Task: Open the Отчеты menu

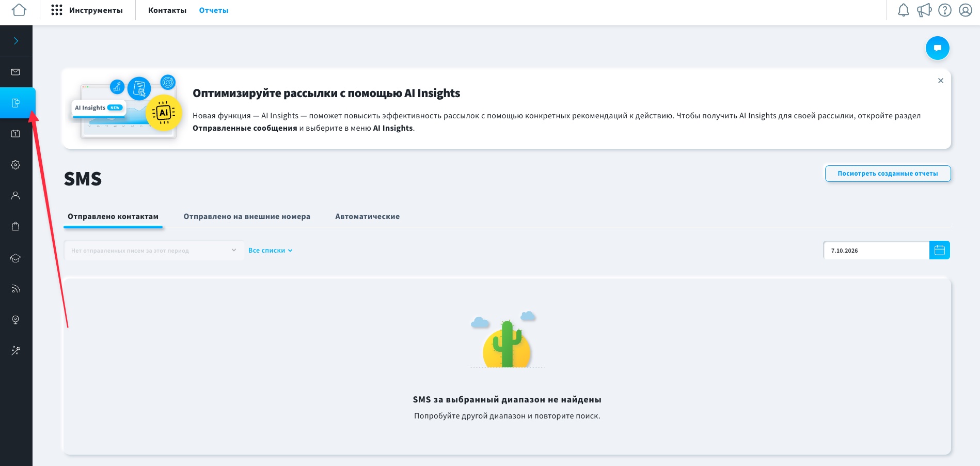Action: (214, 10)
